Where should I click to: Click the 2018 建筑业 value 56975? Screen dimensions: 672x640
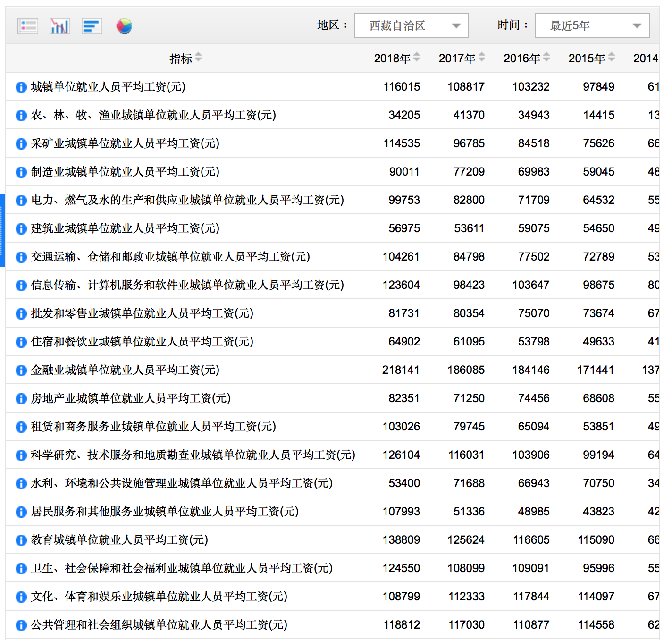404,228
